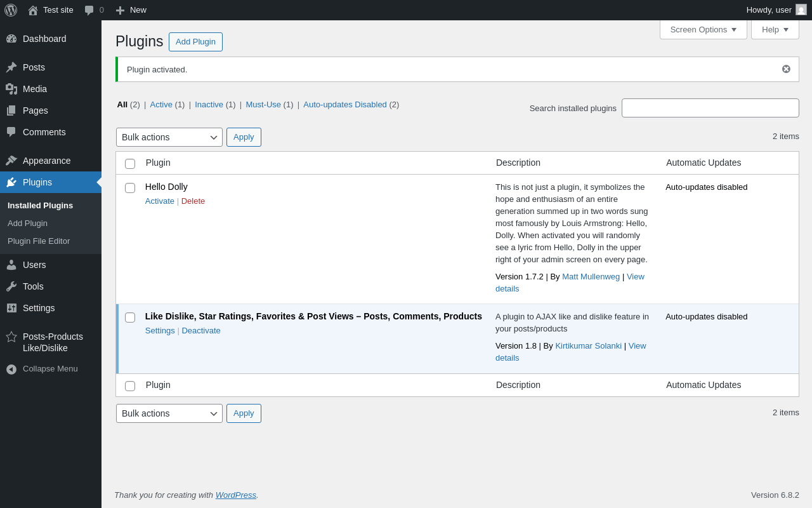Click the Search installed plugins field

pyautogui.click(x=710, y=108)
